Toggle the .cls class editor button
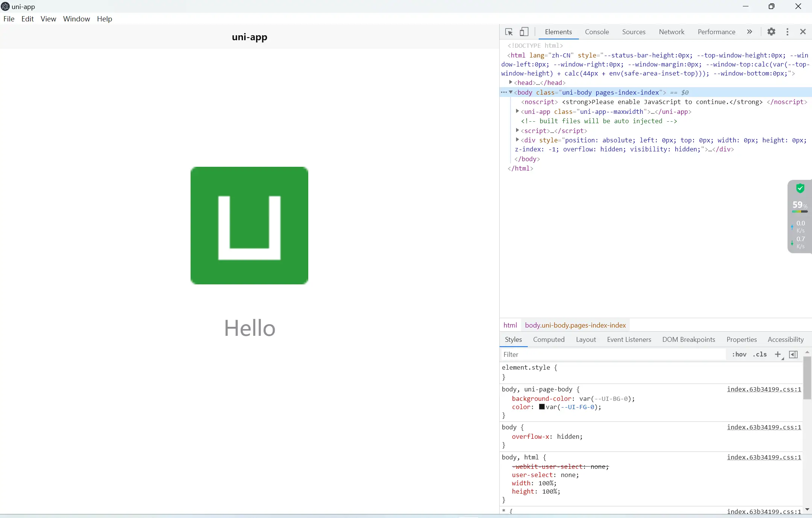The width and height of the screenshot is (812, 518). (x=760, y=354)
